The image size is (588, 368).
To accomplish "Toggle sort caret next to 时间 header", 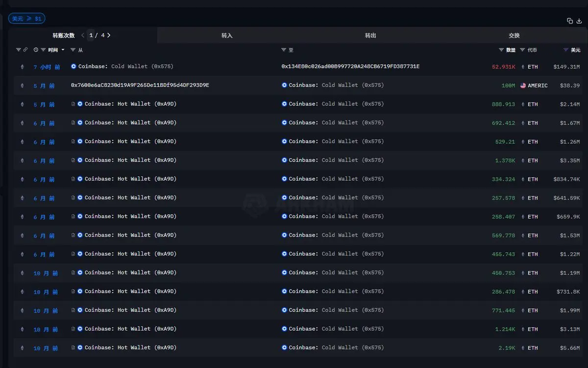I will tap(63, 50).
